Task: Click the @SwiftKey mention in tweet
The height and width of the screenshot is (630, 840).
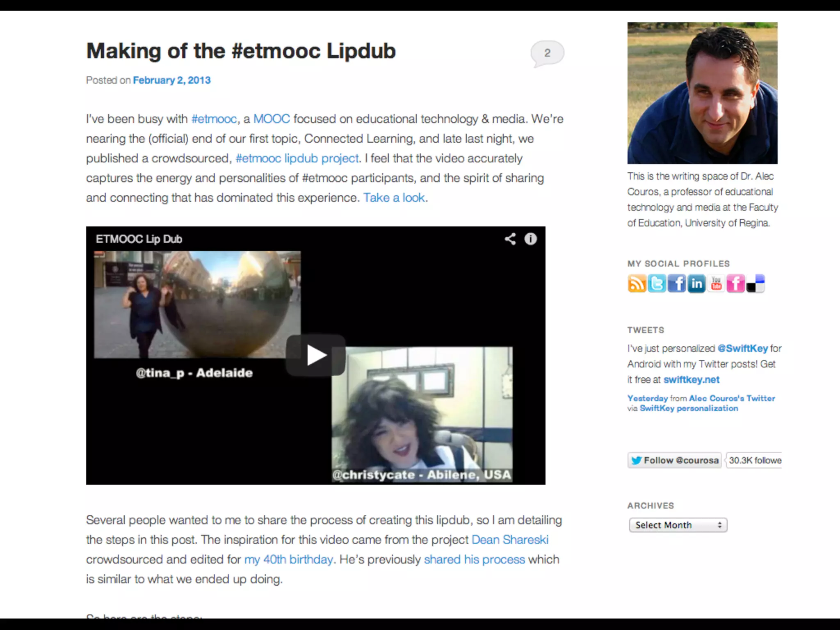Action: tap(742, 348)
